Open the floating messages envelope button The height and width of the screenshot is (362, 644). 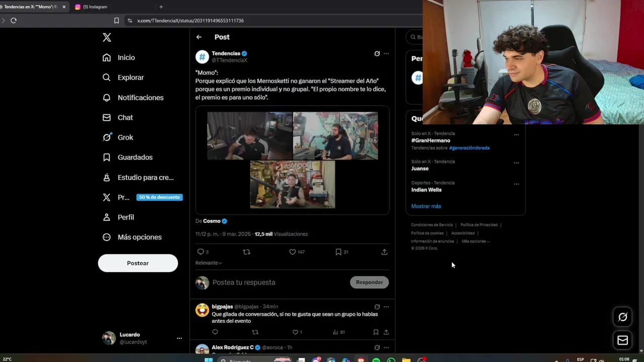click(x=623, y=340)
